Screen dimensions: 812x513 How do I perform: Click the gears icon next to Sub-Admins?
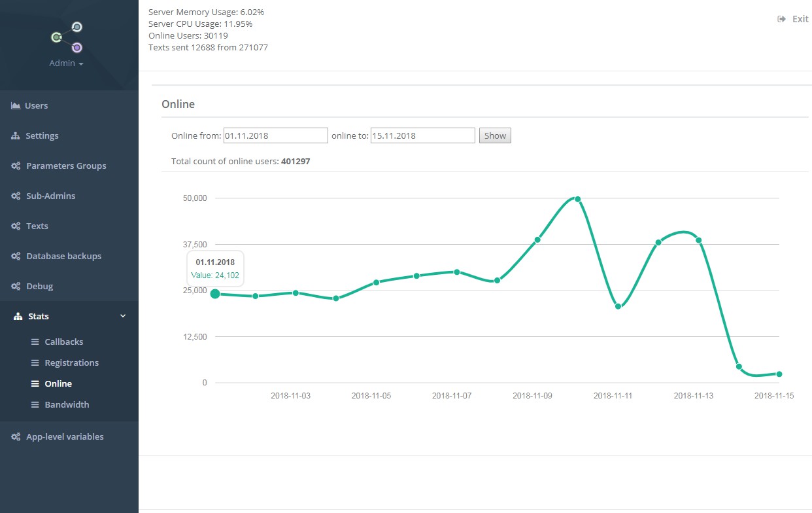[16, 196]
